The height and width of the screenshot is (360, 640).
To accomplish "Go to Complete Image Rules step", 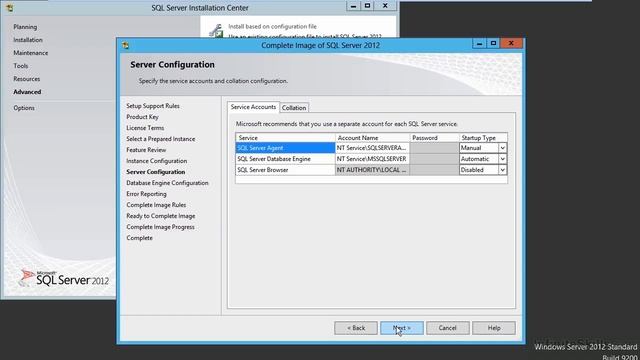I will pos(156,205).
